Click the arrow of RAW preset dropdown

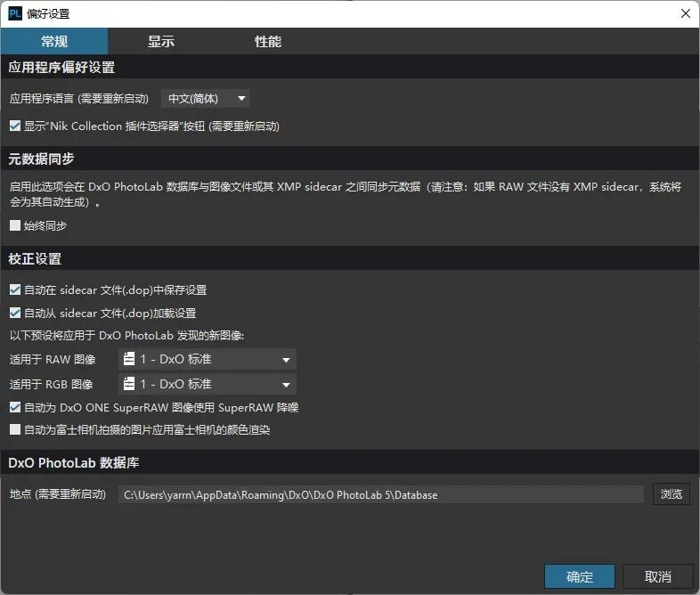point(286,360)
